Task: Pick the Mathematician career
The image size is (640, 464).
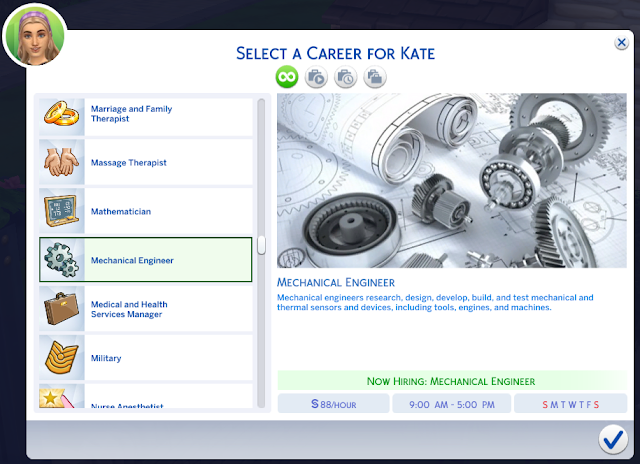Action: click(x=146, y=211)
